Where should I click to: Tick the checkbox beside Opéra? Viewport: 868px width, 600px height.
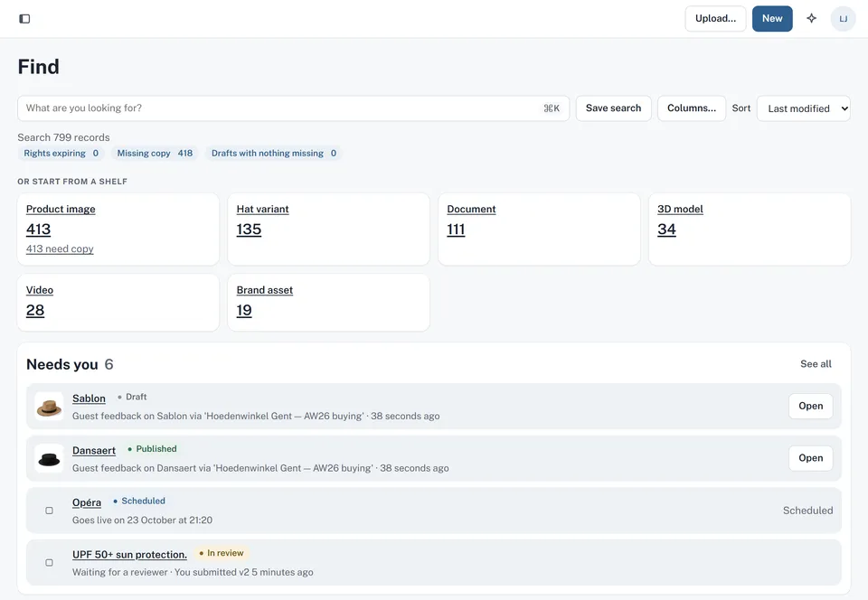pos(49,511)
